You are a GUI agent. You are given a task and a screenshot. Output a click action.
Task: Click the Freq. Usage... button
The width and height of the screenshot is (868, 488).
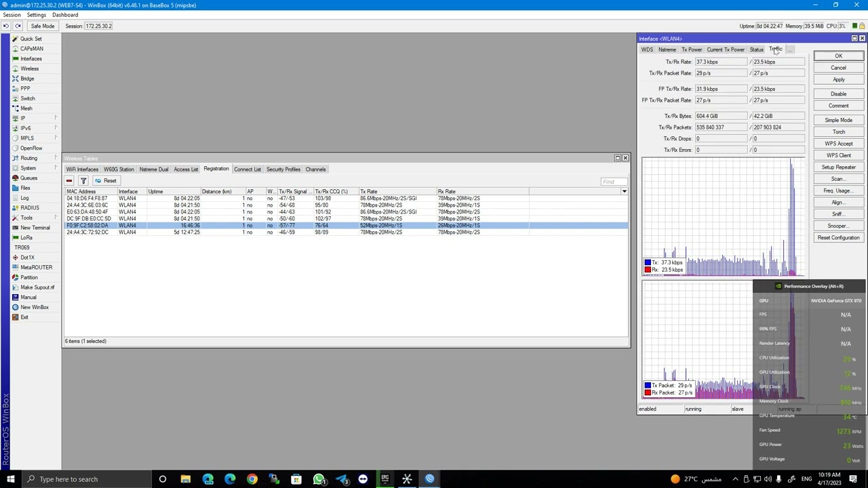click(839, 190)
